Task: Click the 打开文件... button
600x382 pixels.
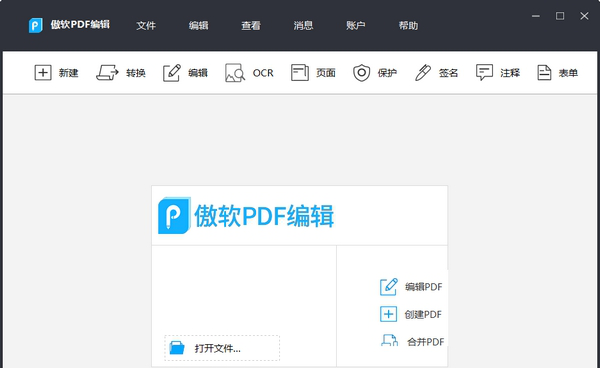Action: click(x=222, y=348)
